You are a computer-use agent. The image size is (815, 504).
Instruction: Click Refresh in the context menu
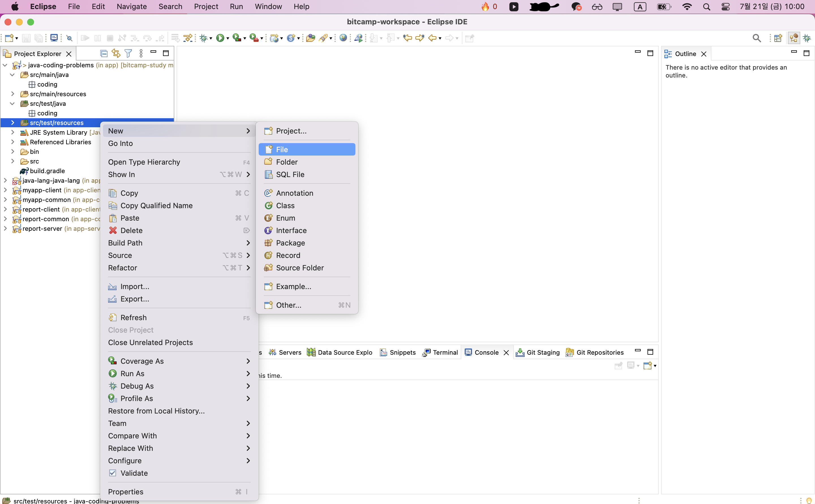[x=133, y=317]
